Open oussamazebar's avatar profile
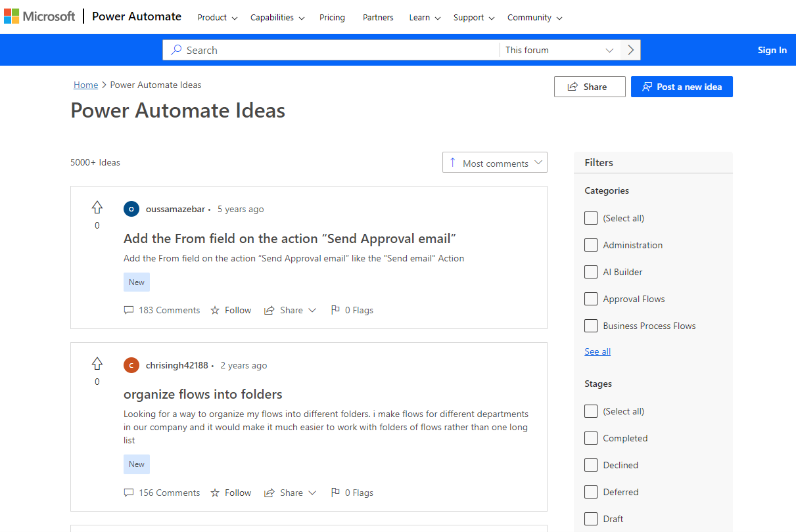The height and width of the screenshot is (532, 796). click(131, 209)
